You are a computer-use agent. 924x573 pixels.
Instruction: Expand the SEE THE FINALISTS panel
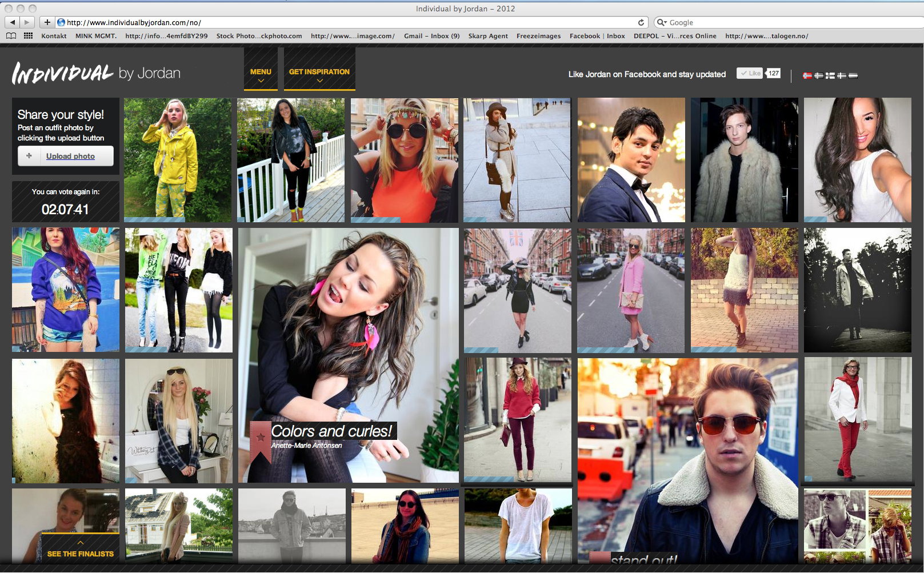[x=81, y=548]
